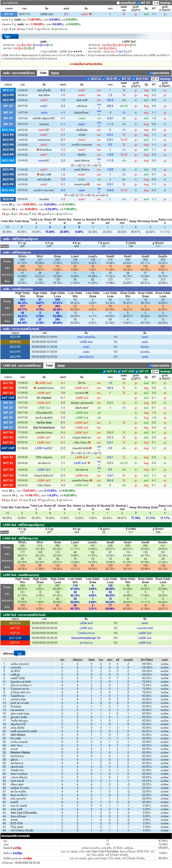Click Deutschlandsberger SC in upcoming fixtures
This screenshot has width=172, height=868.
point(86,638)
